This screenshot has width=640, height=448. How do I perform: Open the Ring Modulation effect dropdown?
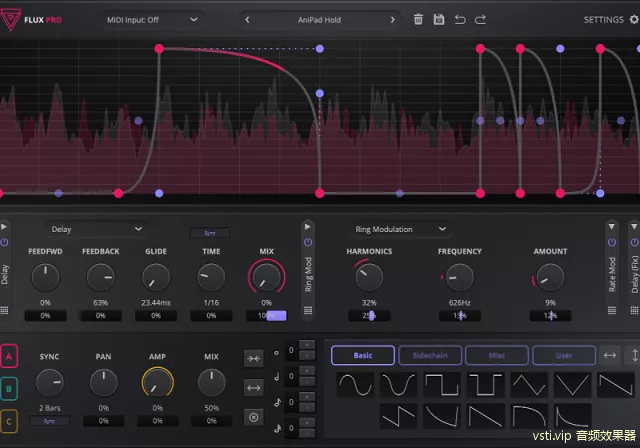pyautogui.click(x=398, y=229)
